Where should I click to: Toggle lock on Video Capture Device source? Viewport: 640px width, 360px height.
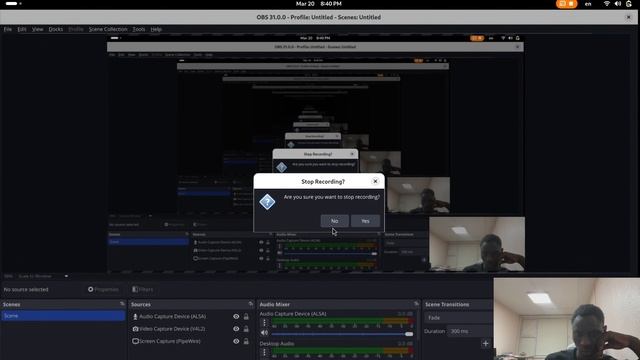click(x=246, y=329)
